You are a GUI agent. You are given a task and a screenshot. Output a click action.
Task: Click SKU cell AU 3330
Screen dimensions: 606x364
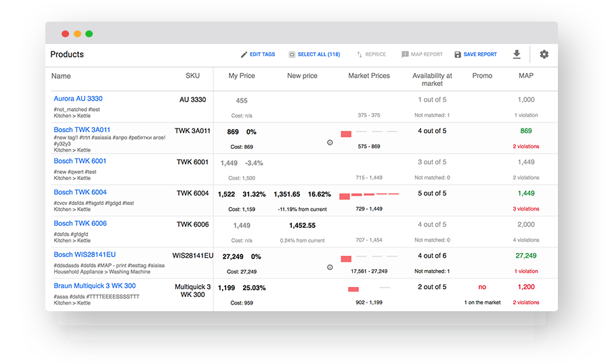pyautogui.click(x=192, y=99)
